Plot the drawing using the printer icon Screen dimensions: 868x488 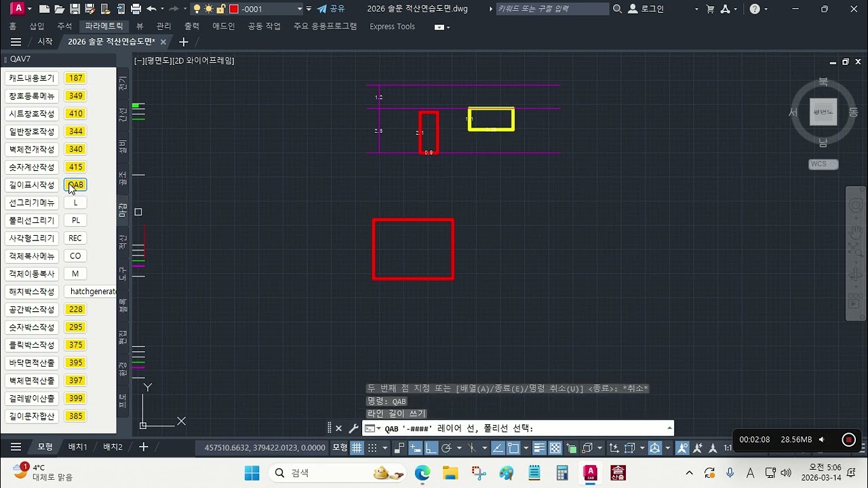(136, 9)
